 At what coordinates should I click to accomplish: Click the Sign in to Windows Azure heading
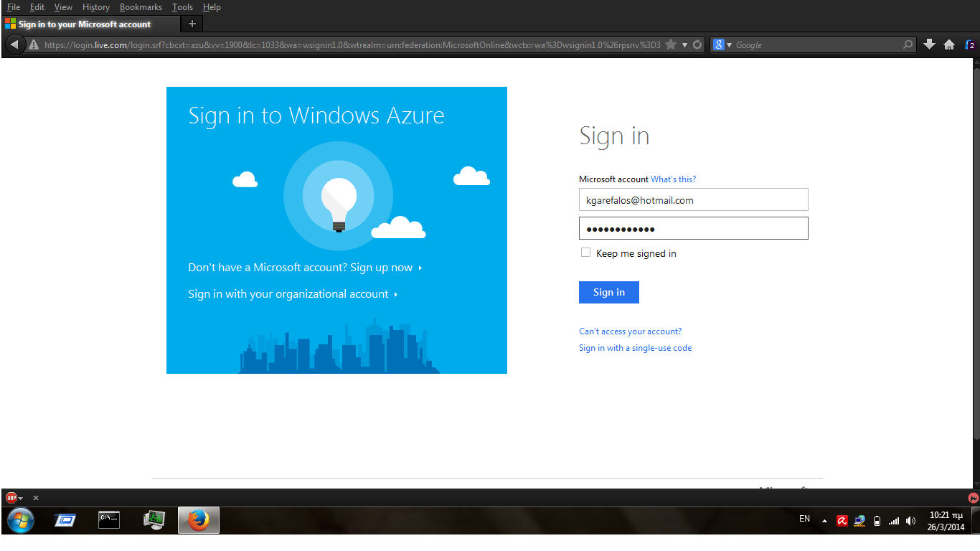[x=316, y=116]
